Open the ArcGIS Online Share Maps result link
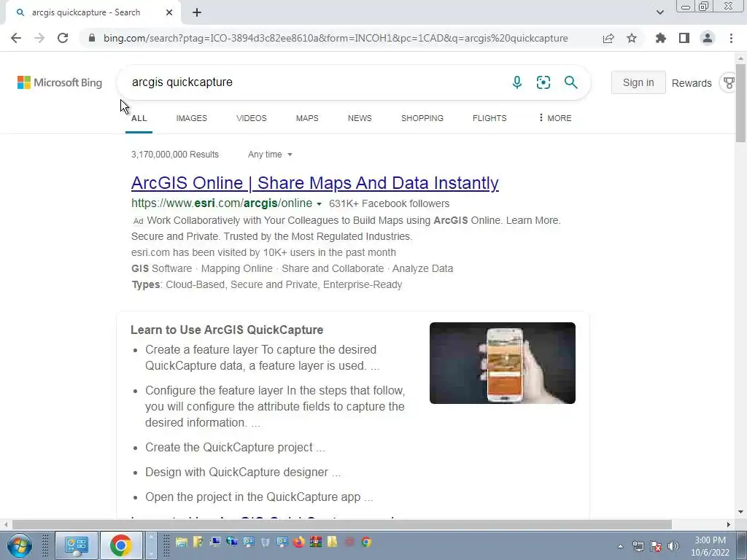Screen dimensions: 747x560 [315, 183]
